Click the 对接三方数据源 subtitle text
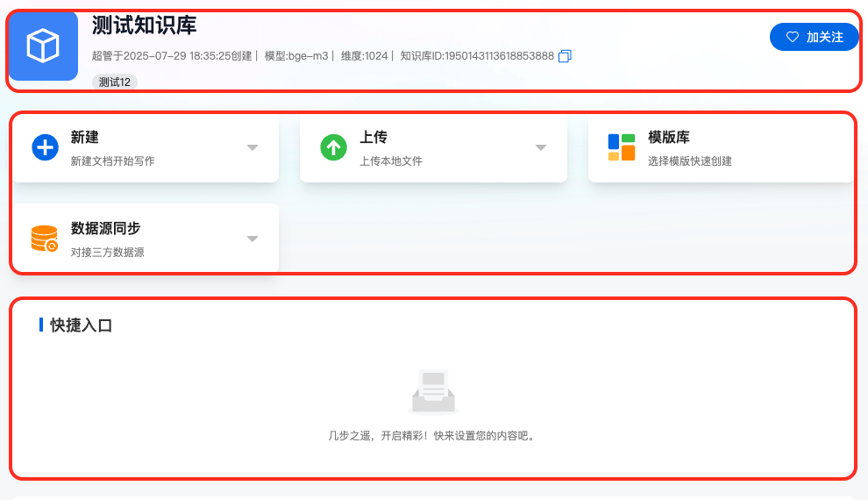 107,253
